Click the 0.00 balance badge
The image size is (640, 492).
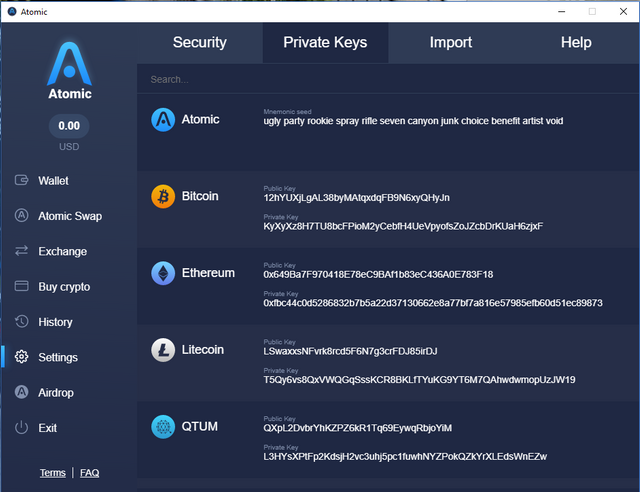(69, 126)
